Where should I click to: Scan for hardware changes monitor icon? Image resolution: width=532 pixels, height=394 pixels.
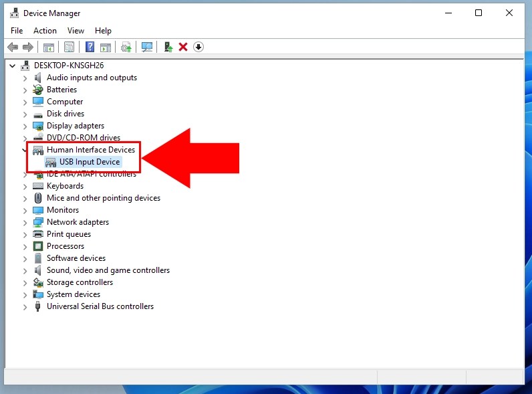point(147,47)
